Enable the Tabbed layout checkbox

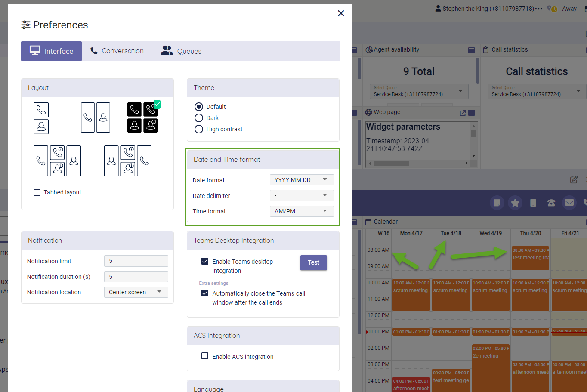pyautogui.click(x=37, y=193)
